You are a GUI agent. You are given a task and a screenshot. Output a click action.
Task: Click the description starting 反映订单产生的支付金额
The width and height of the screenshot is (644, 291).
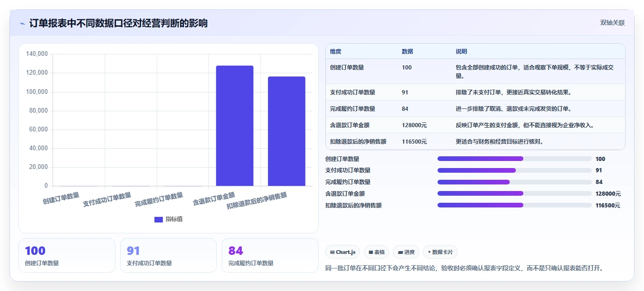(525, 125)
